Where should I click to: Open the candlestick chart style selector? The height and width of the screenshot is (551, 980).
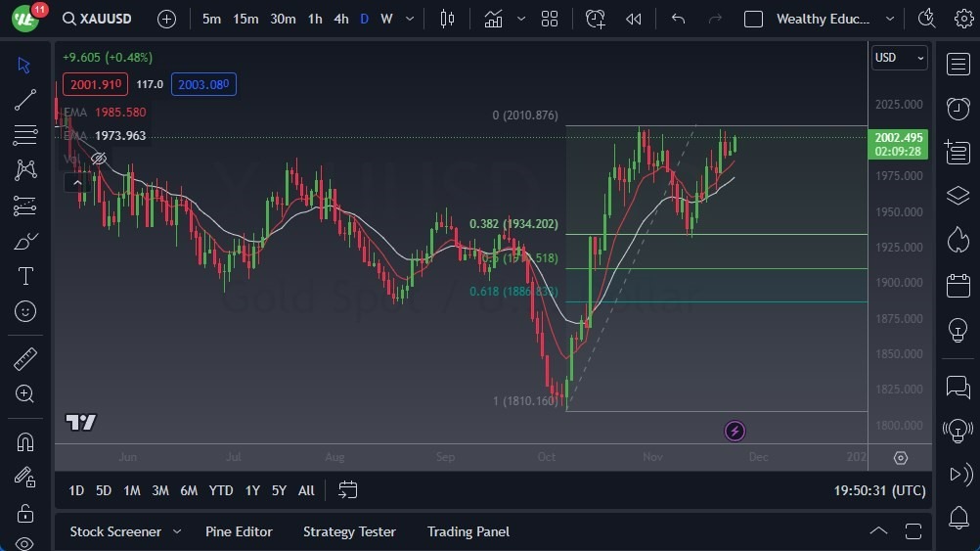click(x=448, y=19)
